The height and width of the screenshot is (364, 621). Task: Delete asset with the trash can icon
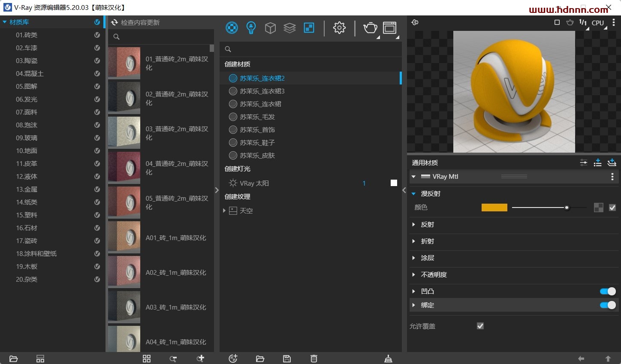[314, 359]
